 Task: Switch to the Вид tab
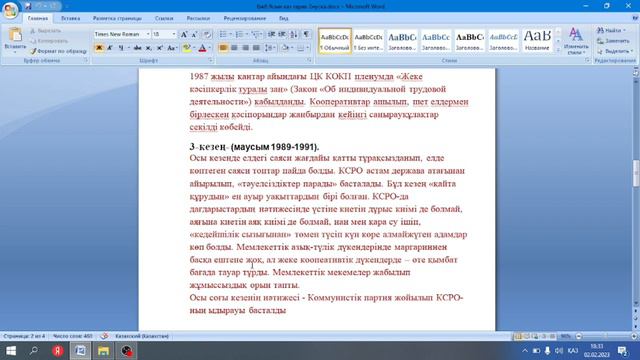tap(284, 18)
